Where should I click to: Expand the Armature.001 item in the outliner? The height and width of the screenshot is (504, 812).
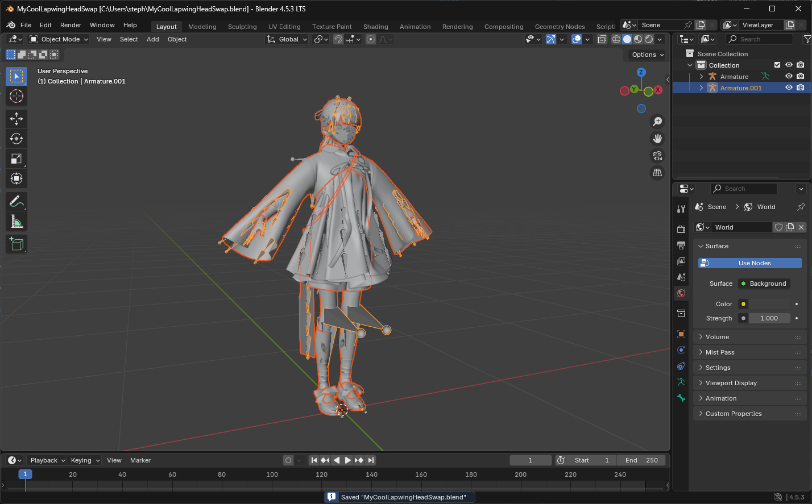701,87
